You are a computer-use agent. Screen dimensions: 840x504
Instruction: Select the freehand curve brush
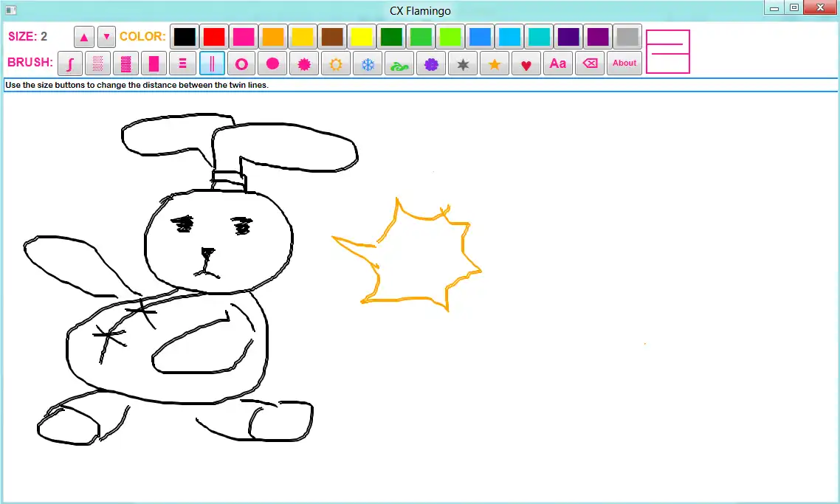(69, 63)
